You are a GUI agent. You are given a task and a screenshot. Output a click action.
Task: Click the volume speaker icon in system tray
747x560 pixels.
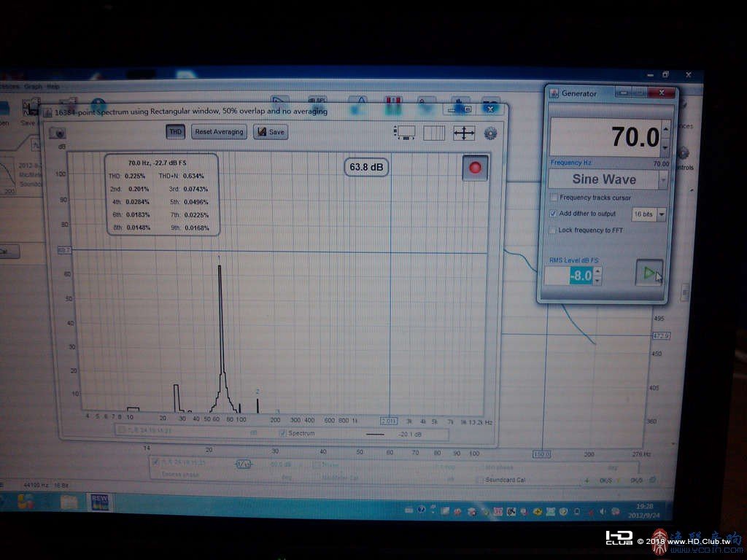602,511
